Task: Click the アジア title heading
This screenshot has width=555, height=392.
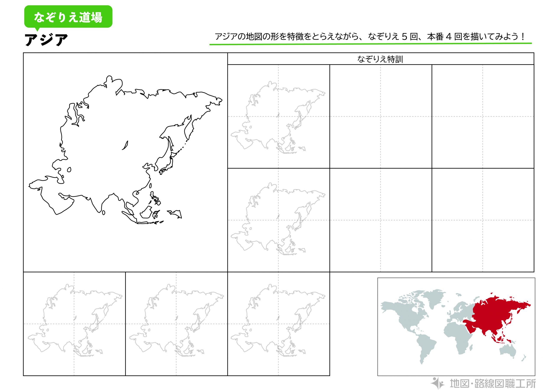Action: coord(46,40)
